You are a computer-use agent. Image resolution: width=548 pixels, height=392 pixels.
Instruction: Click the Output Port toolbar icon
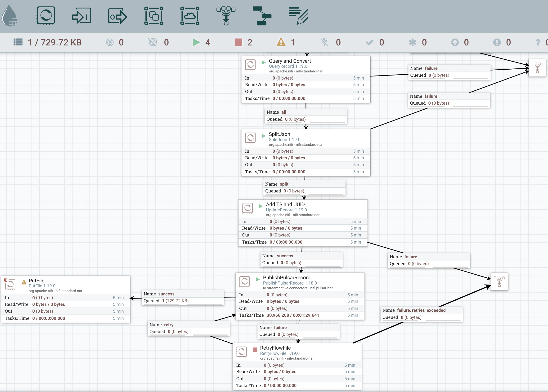tap(117, 16)
